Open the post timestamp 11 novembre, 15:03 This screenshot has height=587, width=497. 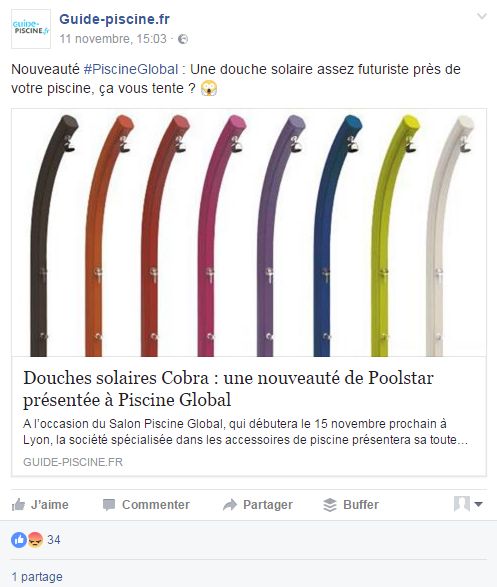(x=113, y=39)
